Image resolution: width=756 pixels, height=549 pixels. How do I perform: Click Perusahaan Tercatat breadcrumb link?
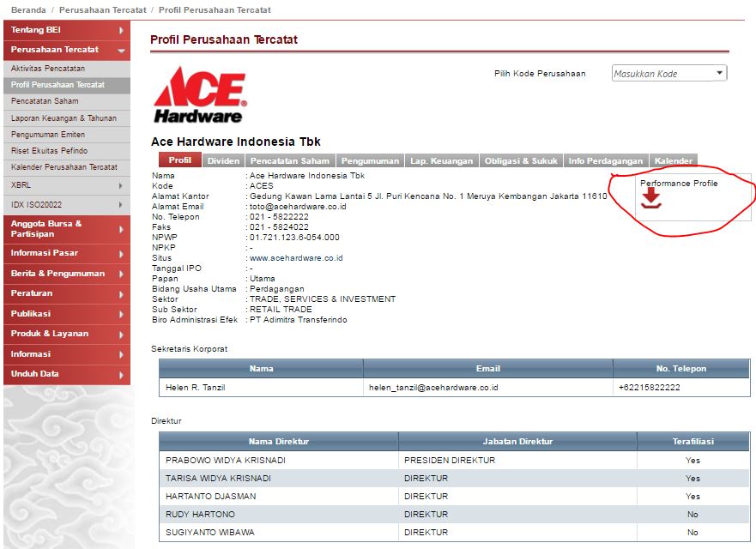coord(103,9)
